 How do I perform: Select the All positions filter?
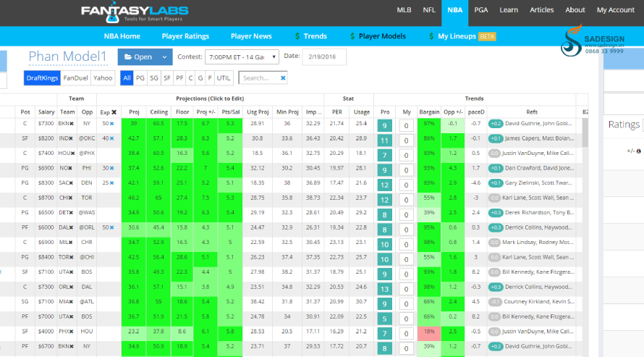[x=127, y=77]
